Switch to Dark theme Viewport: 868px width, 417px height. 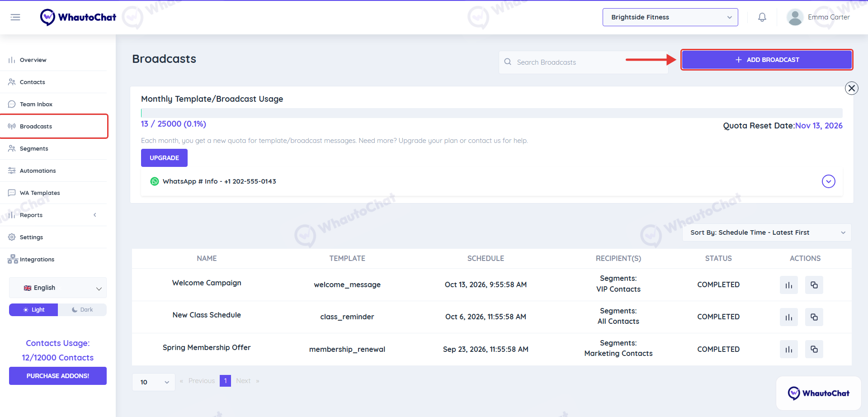(82, 310)
